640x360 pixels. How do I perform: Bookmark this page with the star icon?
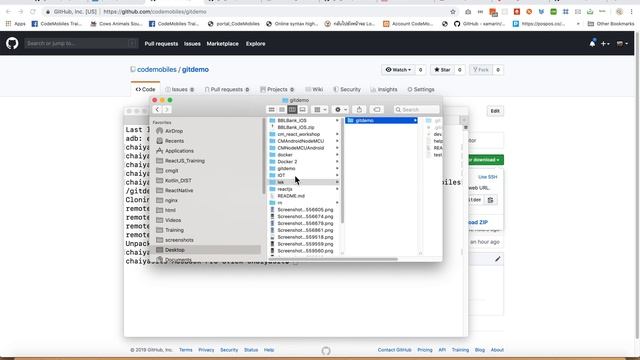pos(453,12)
